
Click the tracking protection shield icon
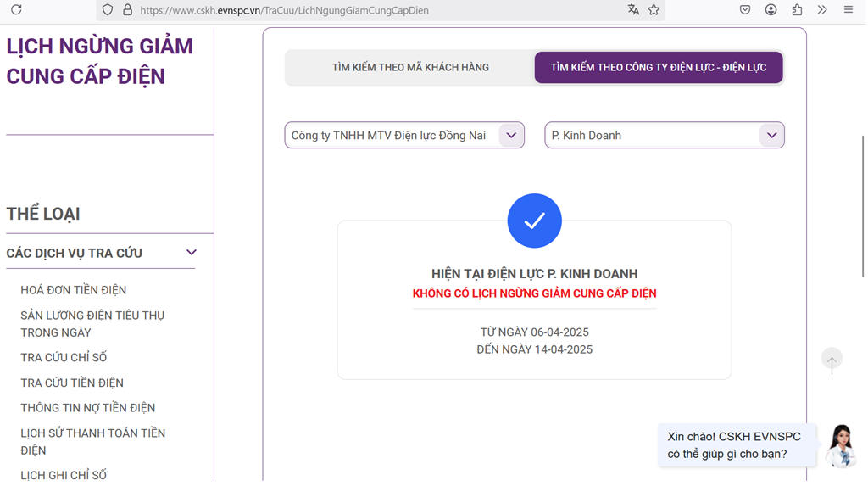pos(108,10)
